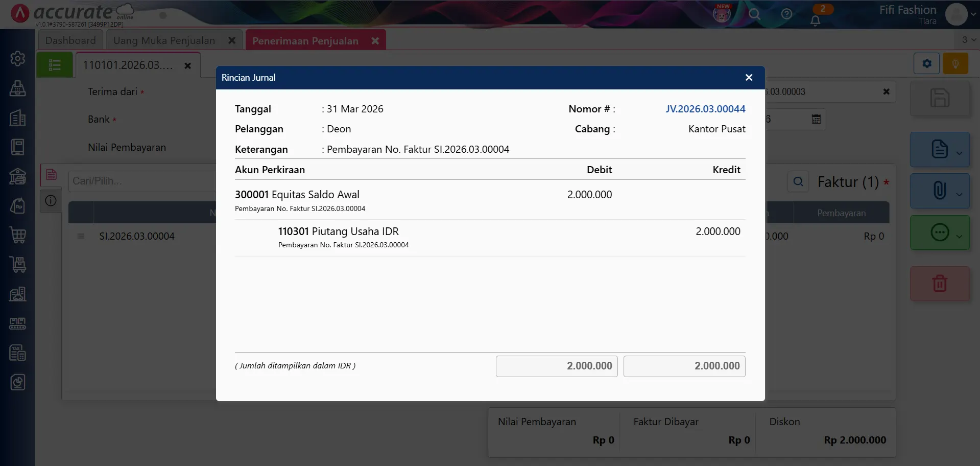Open the settings gear in sidebar
980x466 pixels.
[18, 59]
